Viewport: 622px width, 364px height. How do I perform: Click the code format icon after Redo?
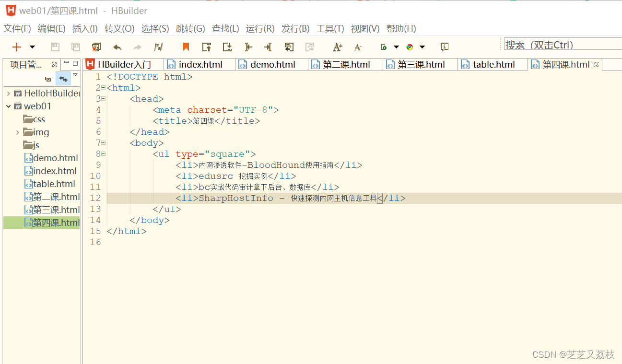(158, 47)
